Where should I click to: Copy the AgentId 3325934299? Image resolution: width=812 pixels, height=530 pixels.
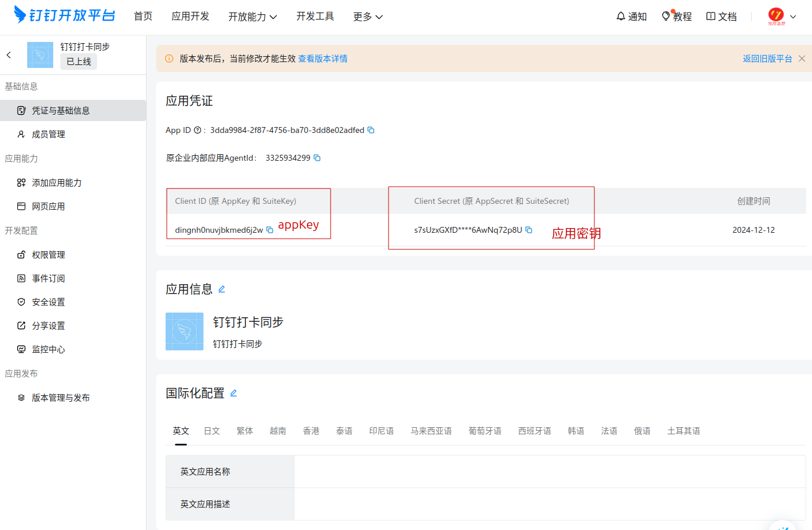(x=317, y=158)
